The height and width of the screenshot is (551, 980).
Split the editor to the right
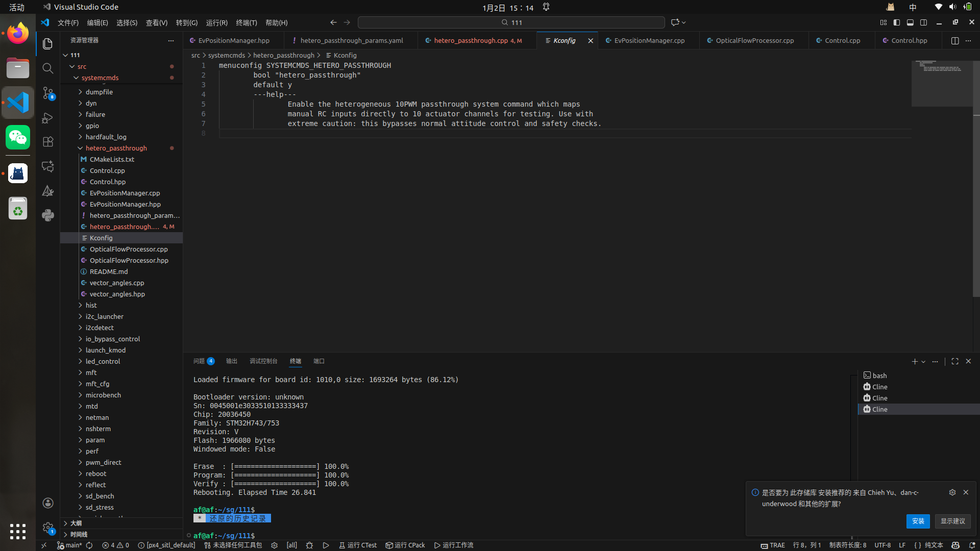pos(954,41)
